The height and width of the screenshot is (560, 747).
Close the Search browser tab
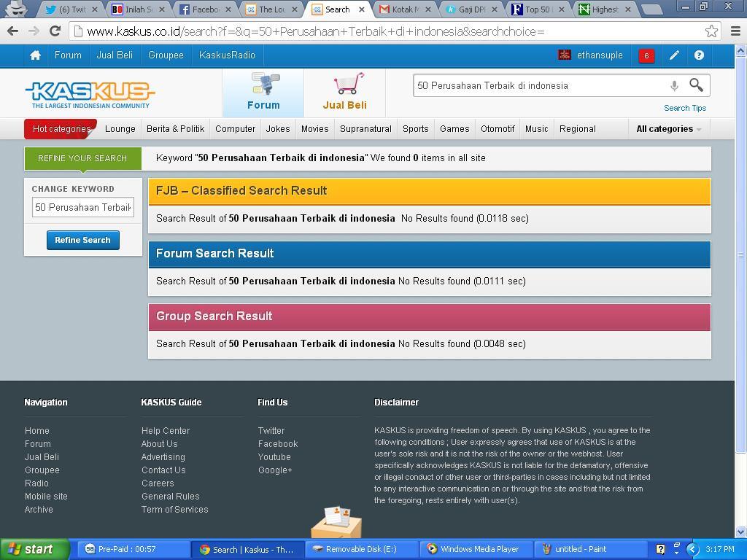(x=362, y=9)
